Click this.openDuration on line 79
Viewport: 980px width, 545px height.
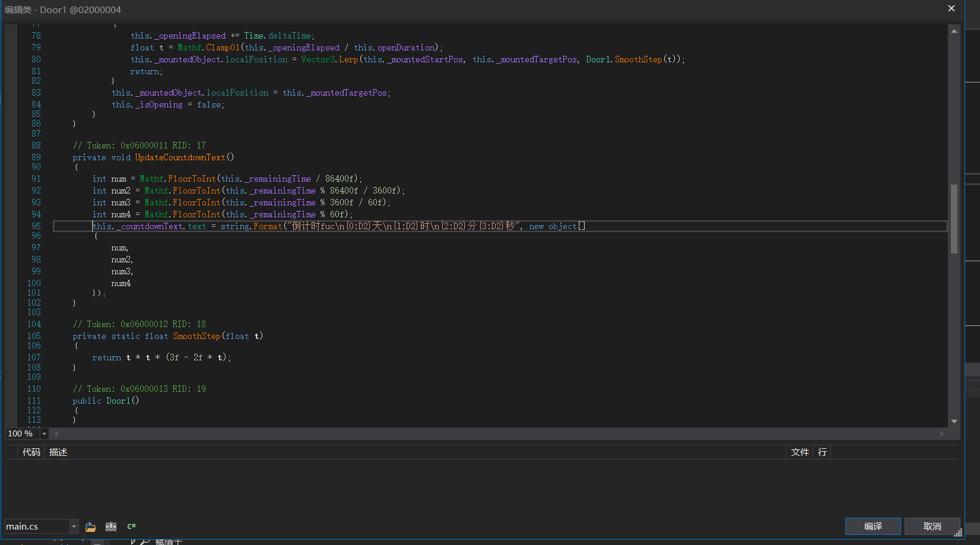point(395,47)
